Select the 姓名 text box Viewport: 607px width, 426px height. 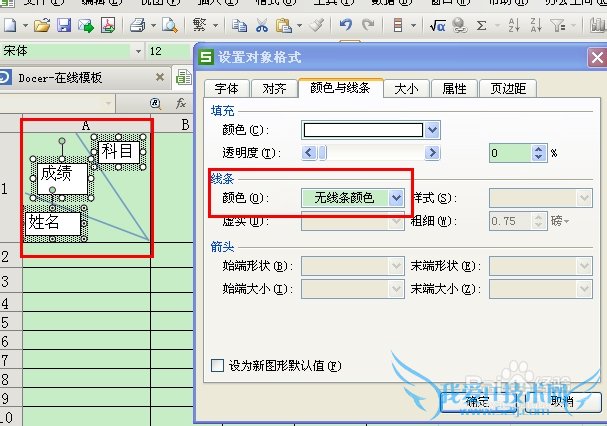pyautogui.click(x=53, y=223)
